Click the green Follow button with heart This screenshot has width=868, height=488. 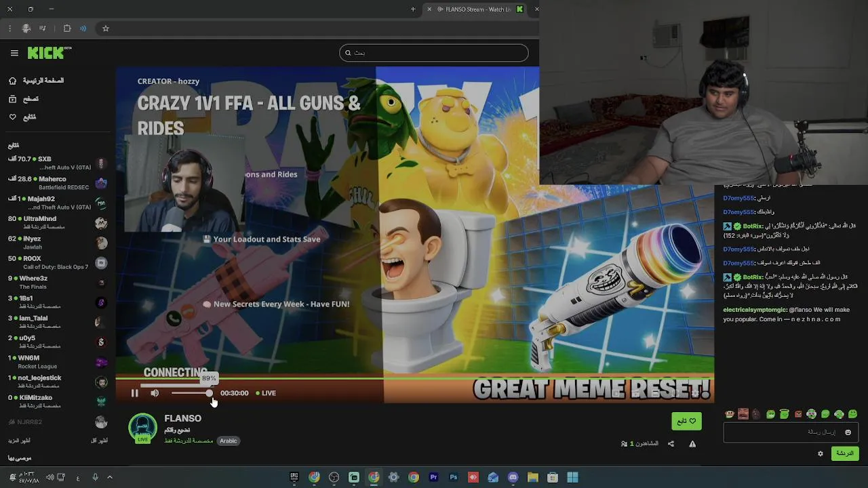tap(686, 421)
